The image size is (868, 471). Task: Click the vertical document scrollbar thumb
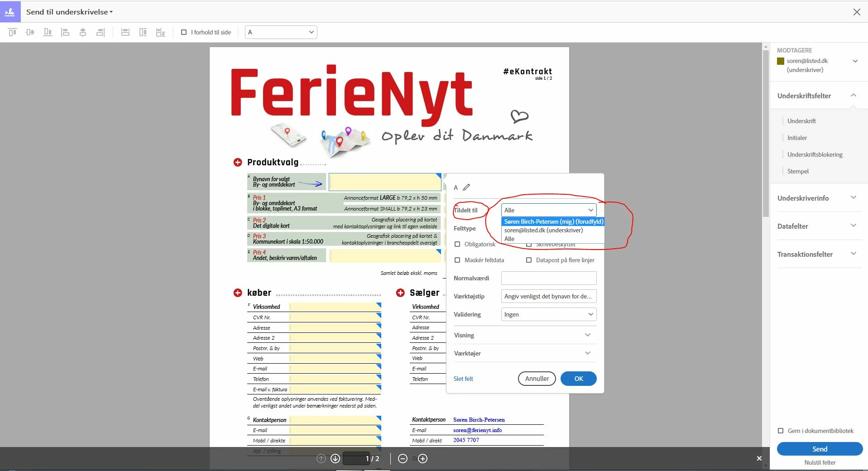766,135
